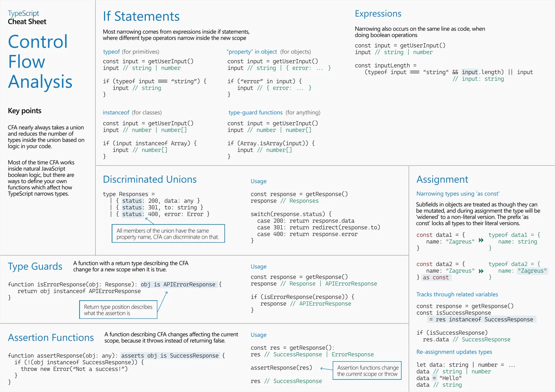Image resolution: width=555 pixels, height=392 pixels.
Task: Click 'type Responses =' declaration line
Action: tap(129, 194)
